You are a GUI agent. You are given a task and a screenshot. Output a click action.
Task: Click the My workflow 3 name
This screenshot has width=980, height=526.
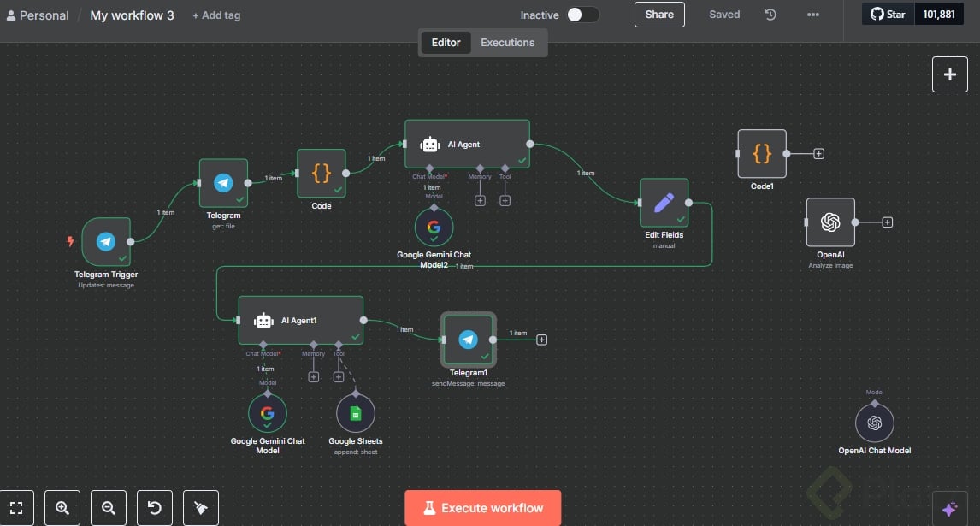tap(132, 15)
